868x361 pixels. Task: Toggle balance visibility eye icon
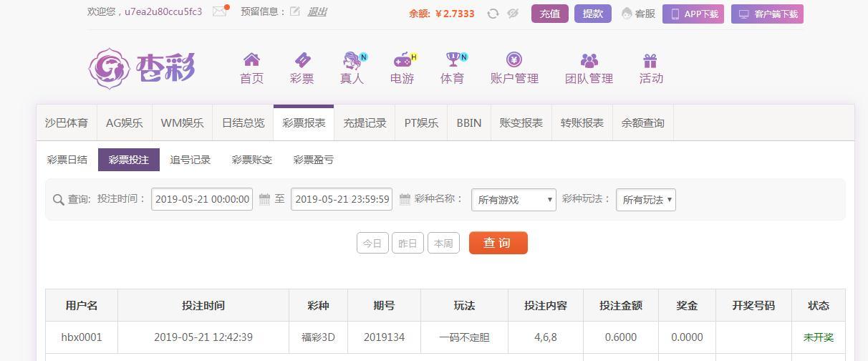513,13
